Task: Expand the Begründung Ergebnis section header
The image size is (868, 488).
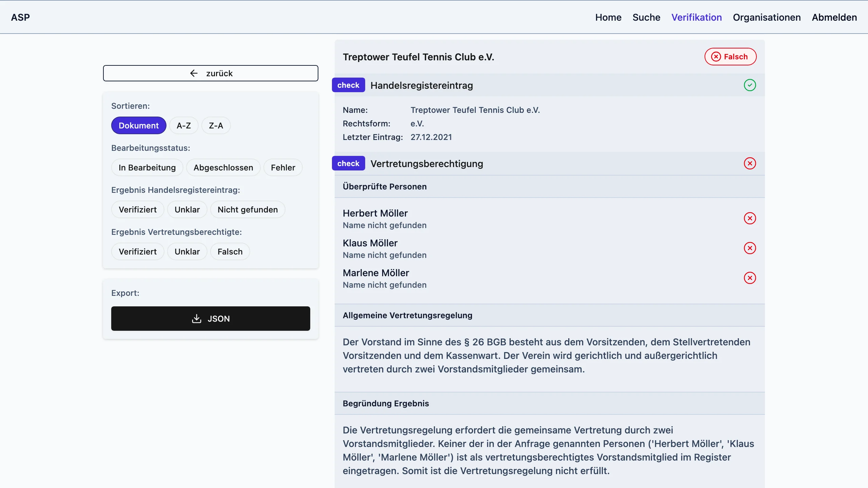Action: [x=386, y=403]
